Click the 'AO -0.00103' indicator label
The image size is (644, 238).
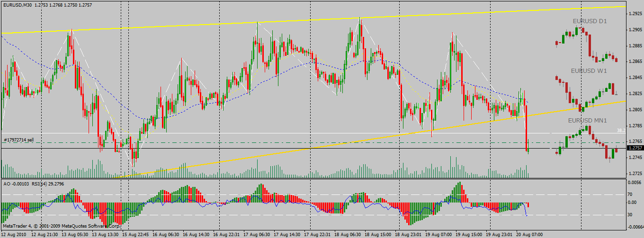coord(16,183)
